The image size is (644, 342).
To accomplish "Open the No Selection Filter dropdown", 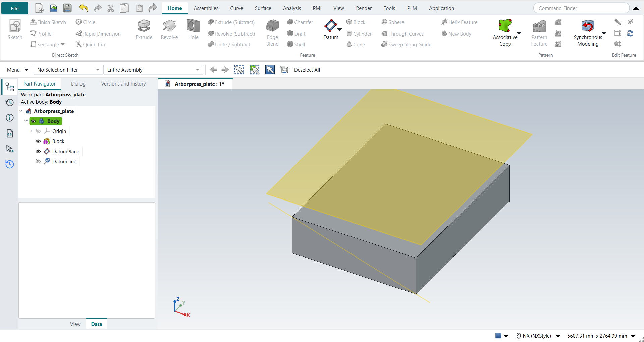I will pyautogui.click(x=68, y=70).
